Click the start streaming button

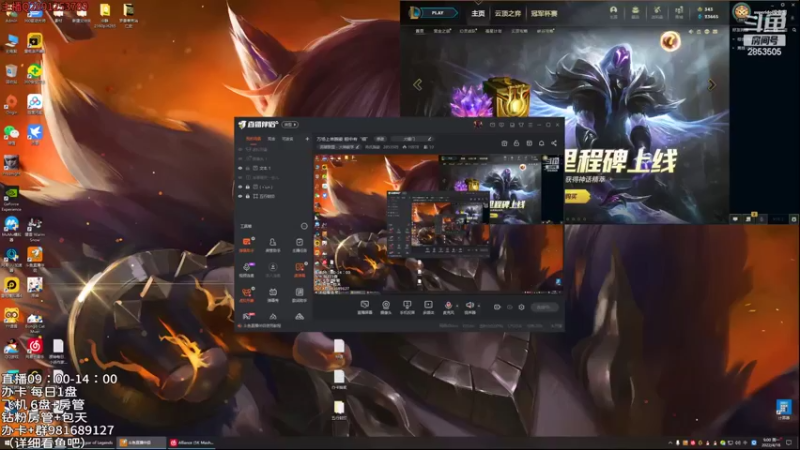click(544, 307)
